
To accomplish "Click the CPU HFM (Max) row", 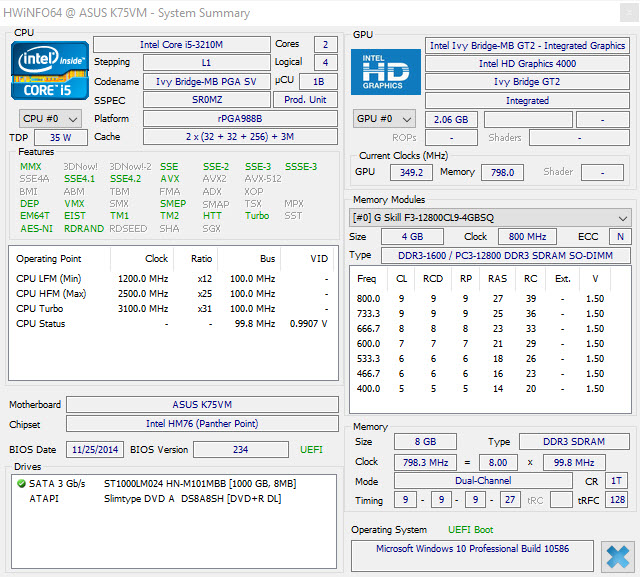I will [173, 294].
